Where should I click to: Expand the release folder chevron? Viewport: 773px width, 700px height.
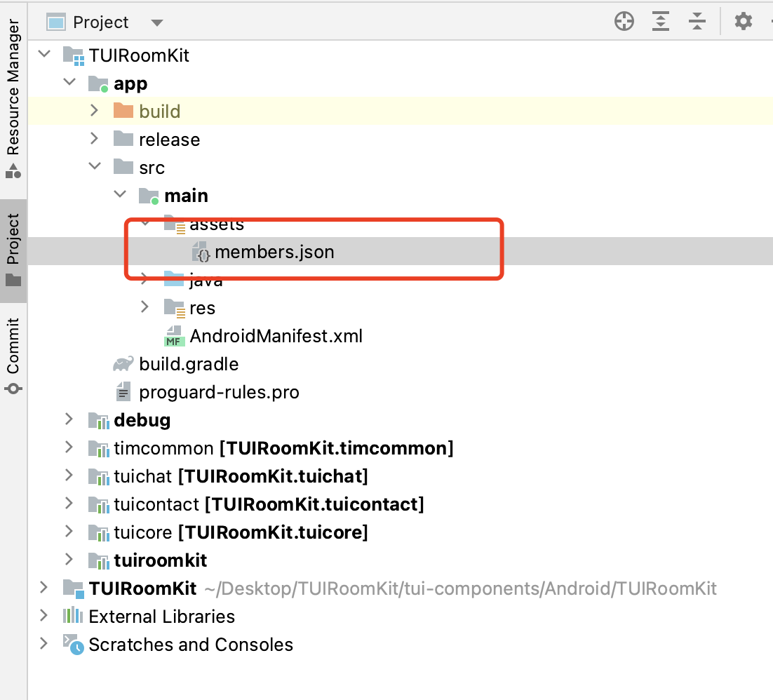[95, 138]
